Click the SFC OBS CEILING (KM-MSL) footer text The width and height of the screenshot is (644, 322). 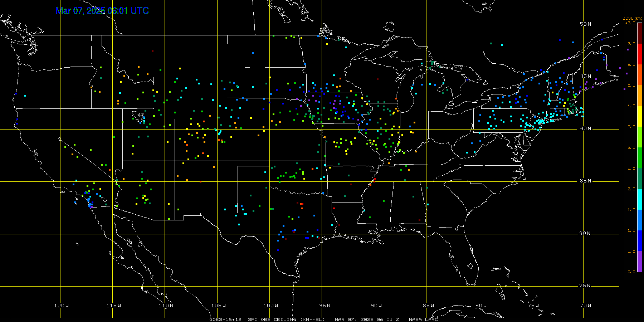tap(286, 319)
